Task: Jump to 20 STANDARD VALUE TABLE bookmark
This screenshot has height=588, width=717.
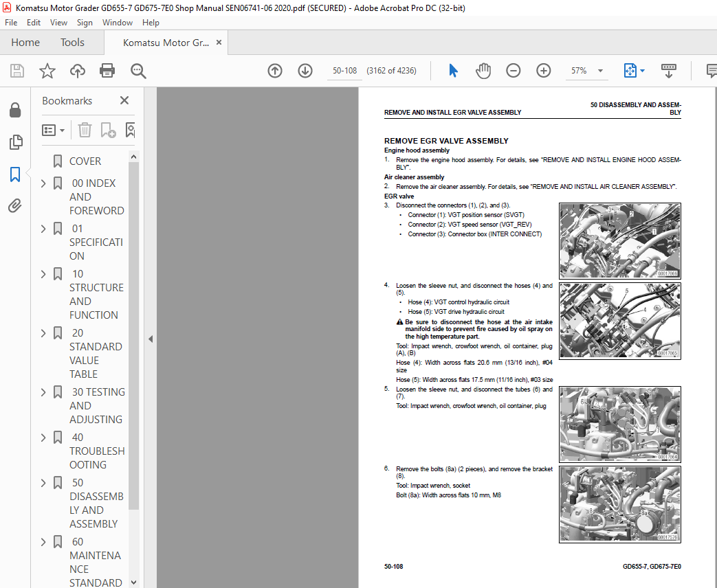Action: tap(96, 354)
